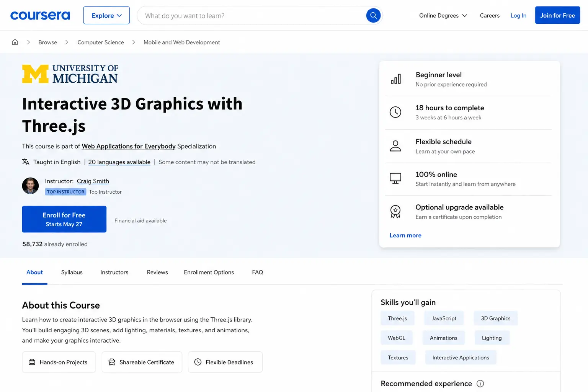The image size is (588, 392).
Task: Click Learn more in course details card
Action: tap(405, 235)
